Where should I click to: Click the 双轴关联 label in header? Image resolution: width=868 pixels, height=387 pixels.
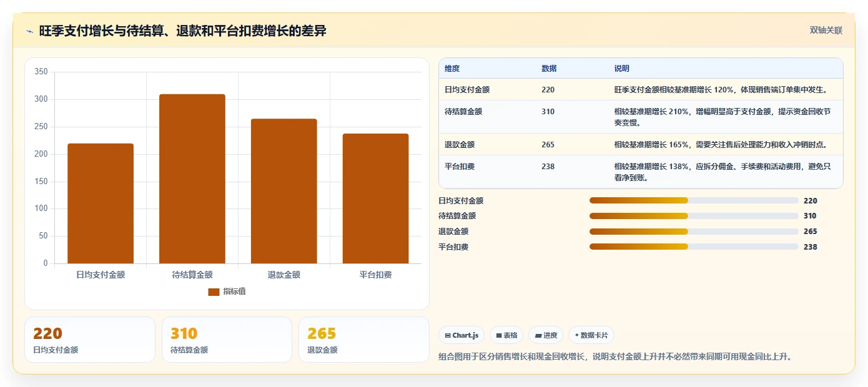[826, 31]
